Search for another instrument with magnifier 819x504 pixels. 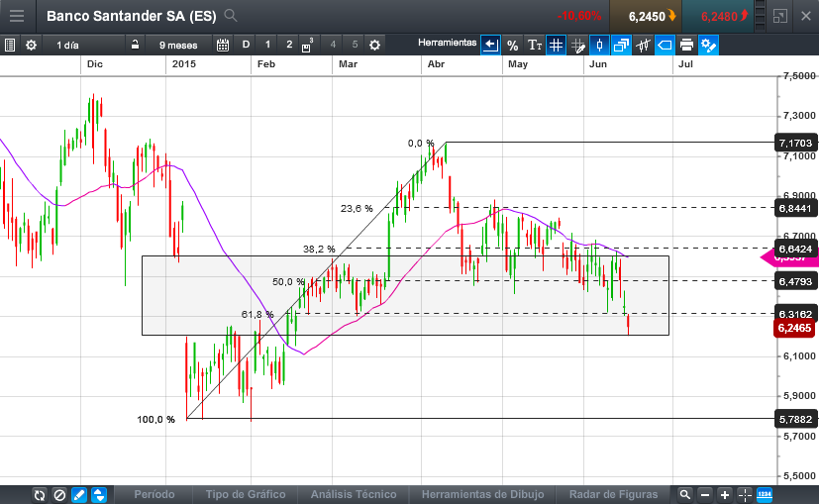231,16
